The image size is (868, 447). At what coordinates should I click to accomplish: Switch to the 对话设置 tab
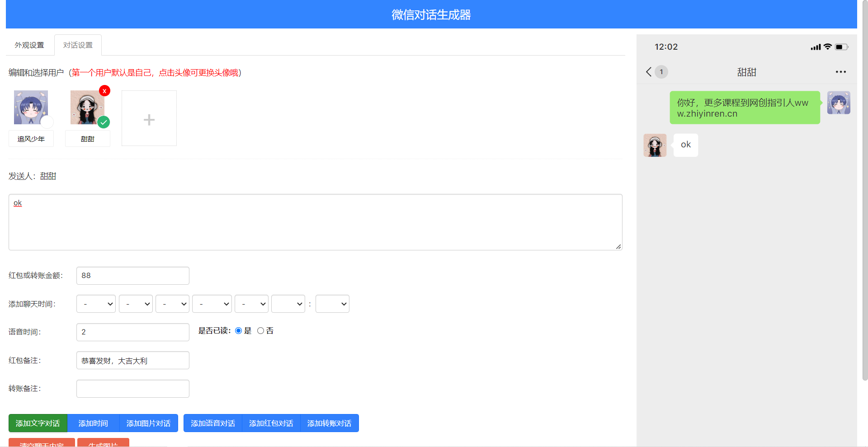tap(78, 45)
